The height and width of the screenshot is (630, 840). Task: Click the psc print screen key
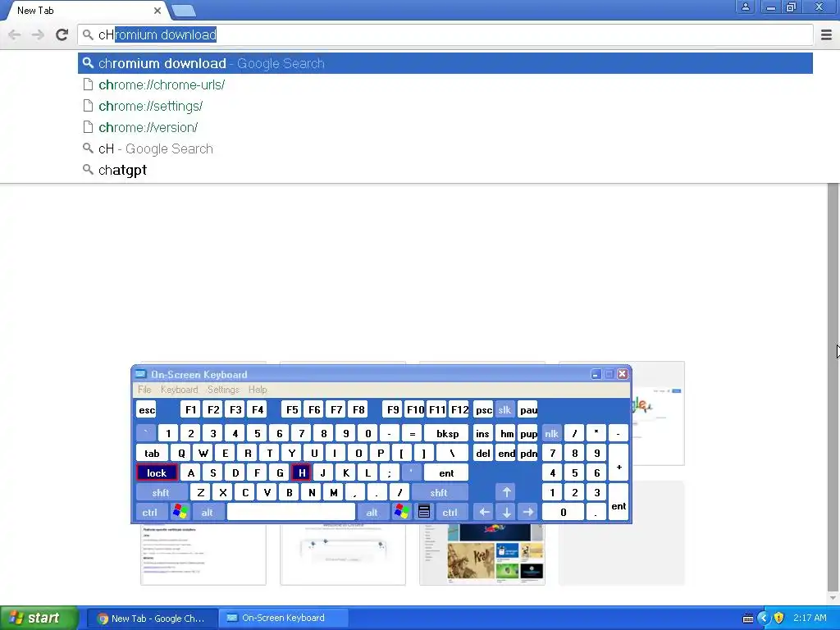(x=483, y=410)
